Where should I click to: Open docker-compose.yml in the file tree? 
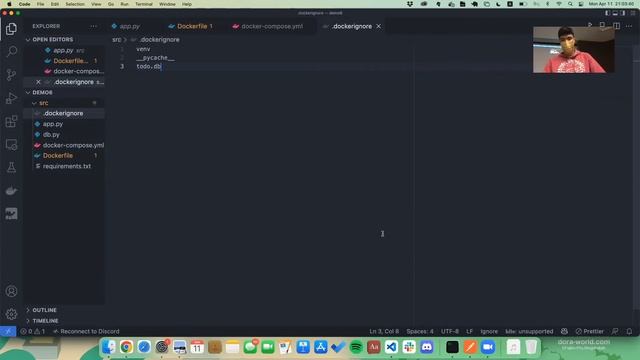(73, 145)
